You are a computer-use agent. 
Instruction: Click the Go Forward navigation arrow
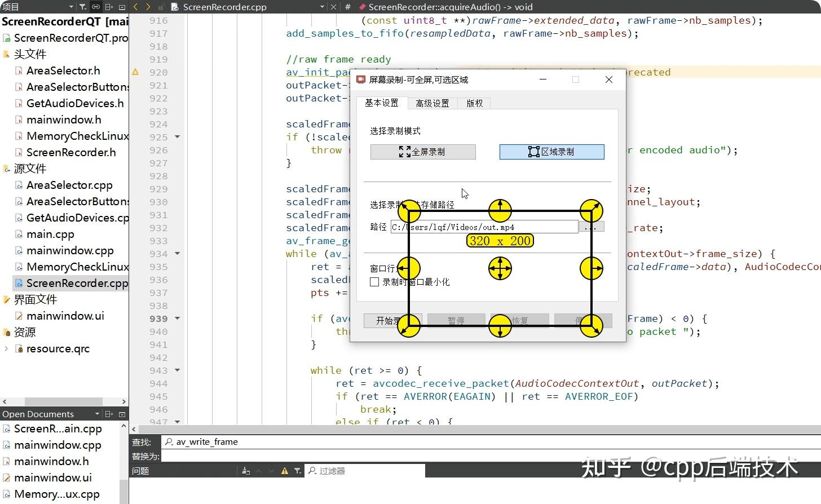148,7
